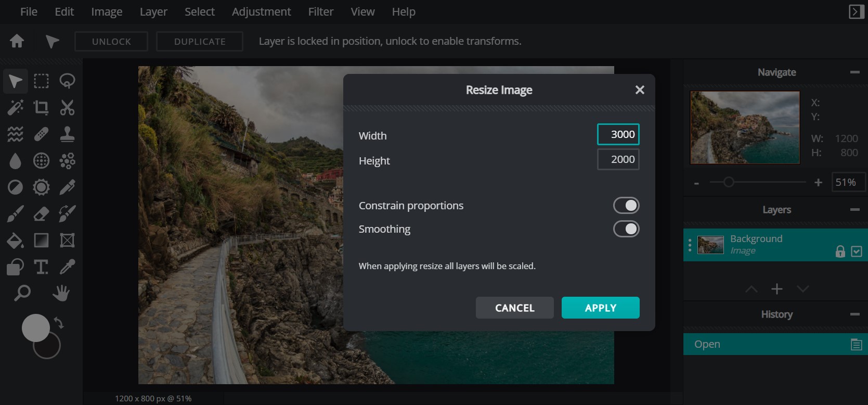
Task: Pick the Magic Wand tool
Action: point(15,108)
